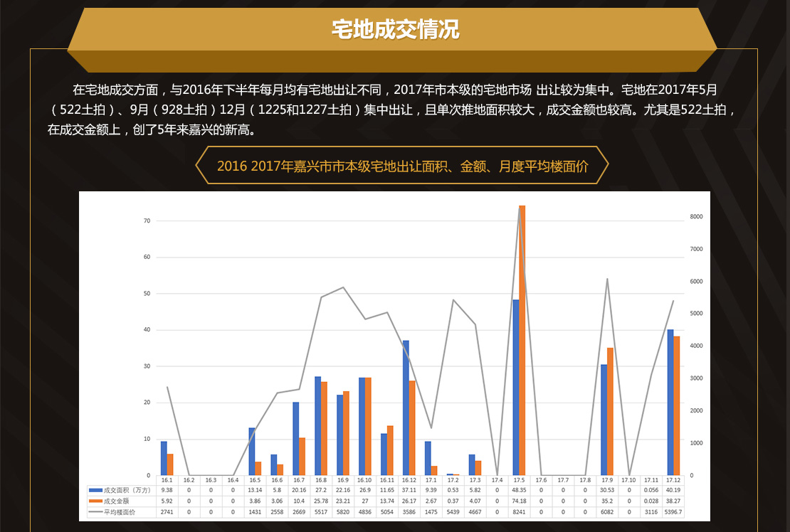Select the 9.38 area value
The image size is (790, 532).
pos(167,490)
